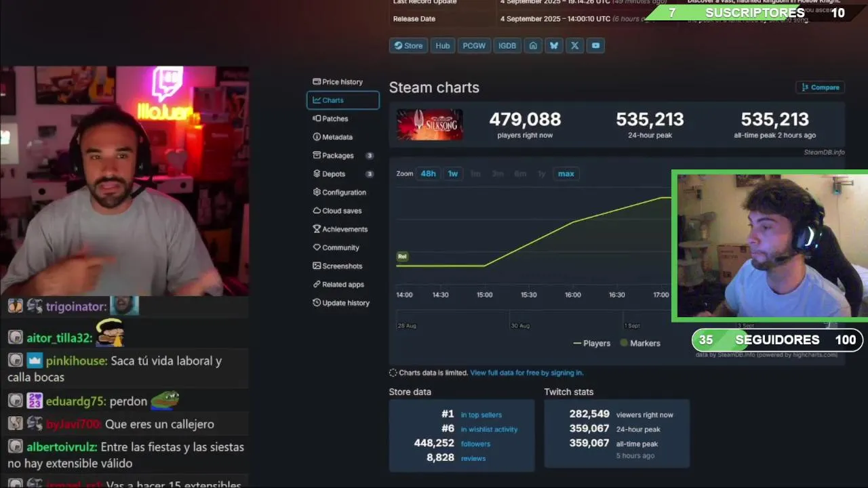
Task: Click the Rel release marker on chart
Action: coord(402,256)
